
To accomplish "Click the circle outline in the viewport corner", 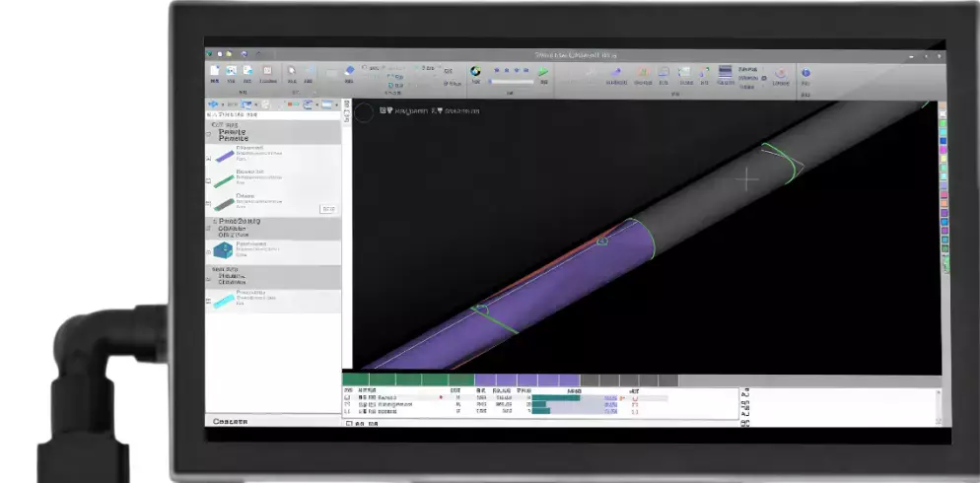I will click(x=364, y=112).
